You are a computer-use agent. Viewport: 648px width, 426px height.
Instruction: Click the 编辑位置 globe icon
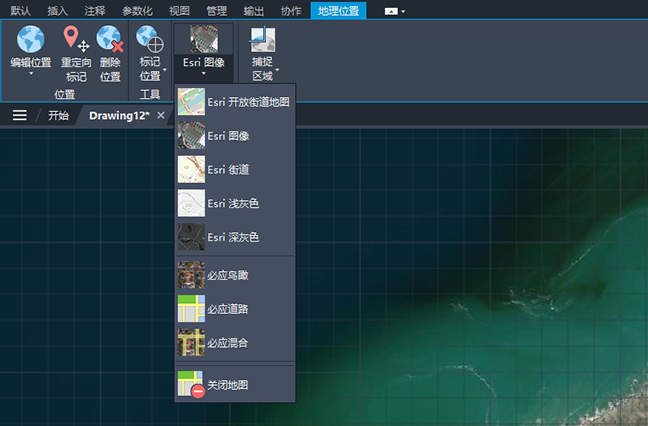click(x=31, y=39)
